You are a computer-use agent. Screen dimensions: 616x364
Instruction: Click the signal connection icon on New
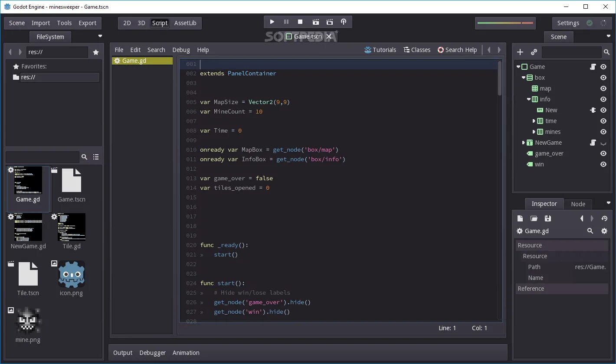[x=593, y=110]
